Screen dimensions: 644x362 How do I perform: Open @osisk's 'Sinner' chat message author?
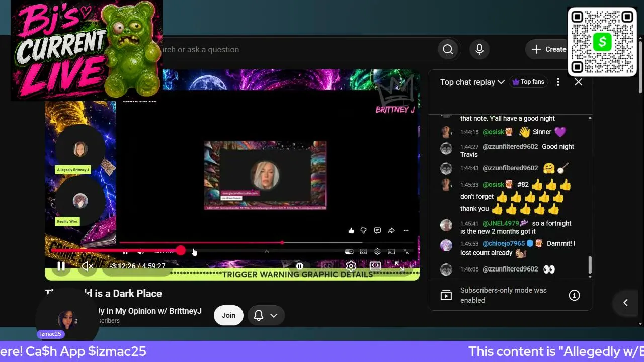click(494, 132)
